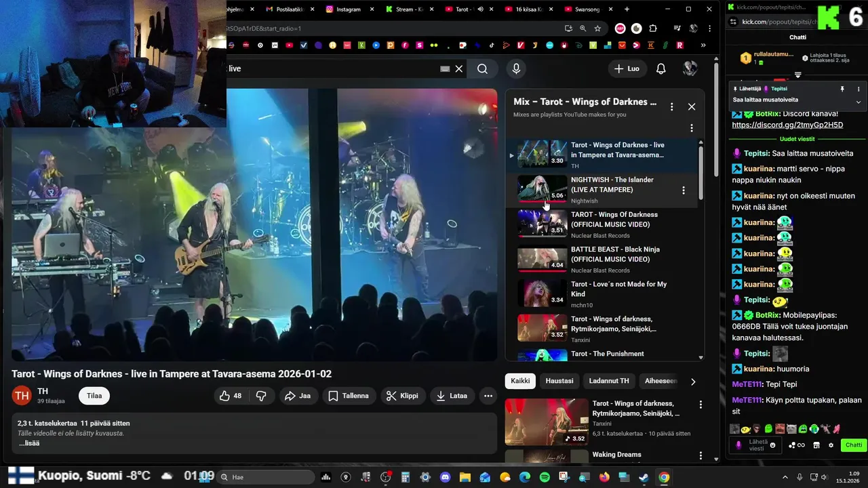
Task: Save video with Tallenna button
Action: point(349,396)
